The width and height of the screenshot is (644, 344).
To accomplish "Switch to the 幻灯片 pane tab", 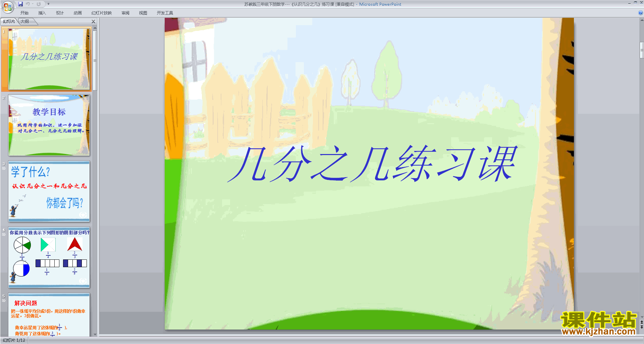I will tap(9, 21).
